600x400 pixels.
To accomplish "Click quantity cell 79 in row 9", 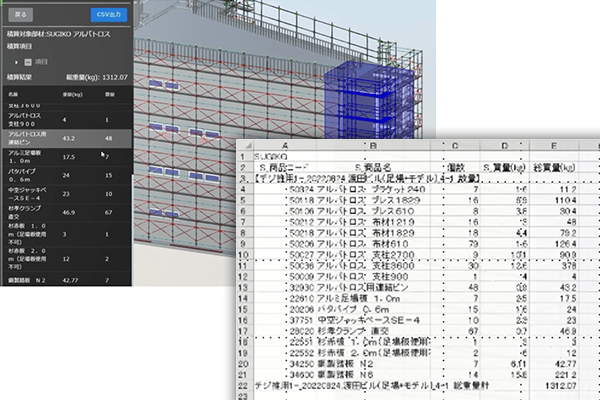I will (x=455, y=244).
